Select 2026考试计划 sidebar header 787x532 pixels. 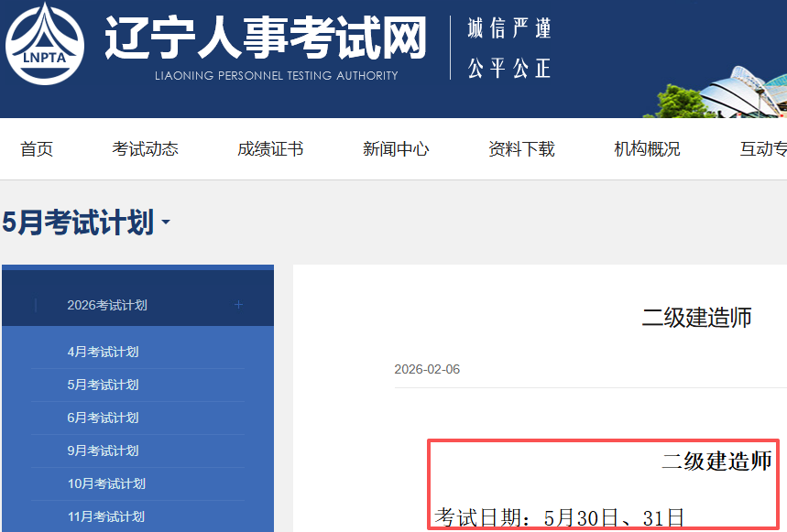[107, 305]
